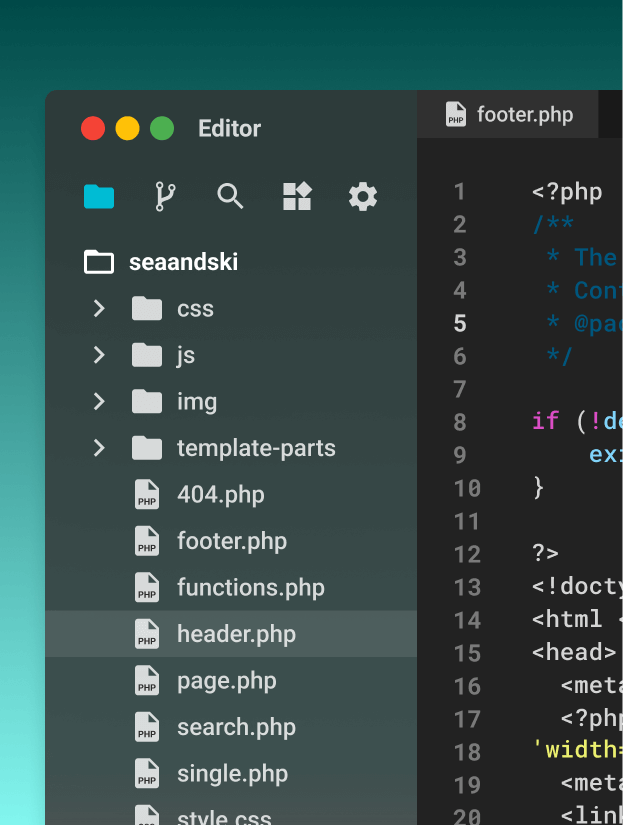The image size is (623, 825).
Task: Close the Editor window with red button
Action: coord(93,128)
